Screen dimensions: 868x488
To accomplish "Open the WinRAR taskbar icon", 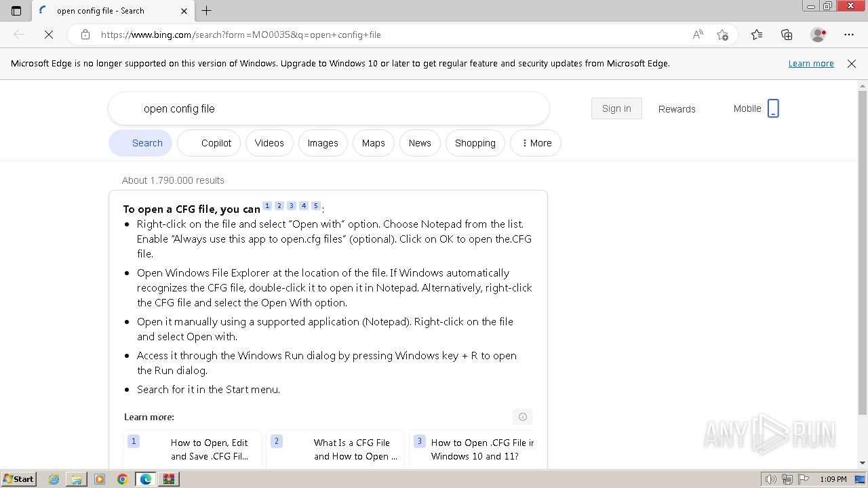I will [169, 479].
